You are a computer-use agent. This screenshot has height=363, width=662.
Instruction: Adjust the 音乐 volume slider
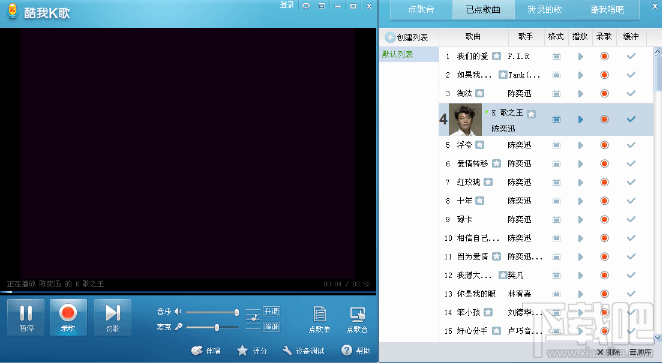point(212,312)
